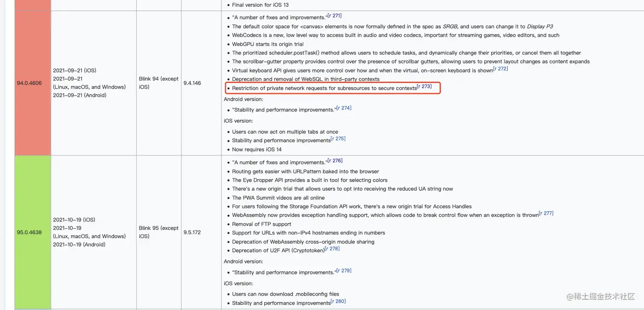Click 'Android version:' heading in version 94

tap(244, 99)
